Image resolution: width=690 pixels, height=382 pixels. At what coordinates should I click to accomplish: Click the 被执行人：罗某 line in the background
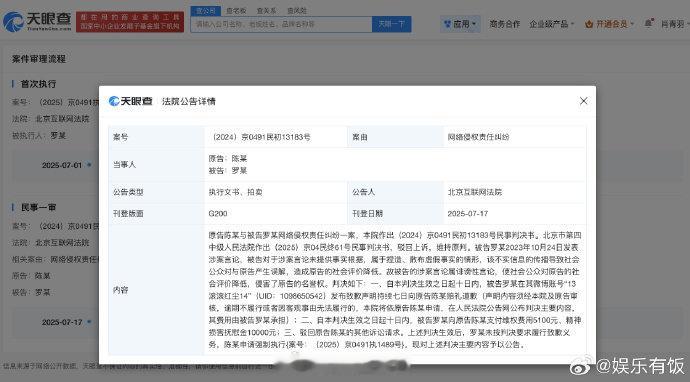pyautogui.click(x=39, y=136)
